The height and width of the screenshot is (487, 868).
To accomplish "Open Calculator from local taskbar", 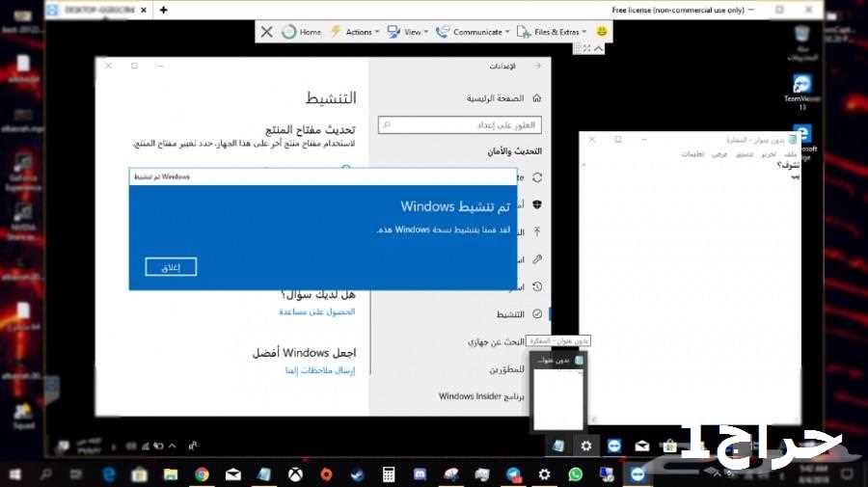I will 389,474.
